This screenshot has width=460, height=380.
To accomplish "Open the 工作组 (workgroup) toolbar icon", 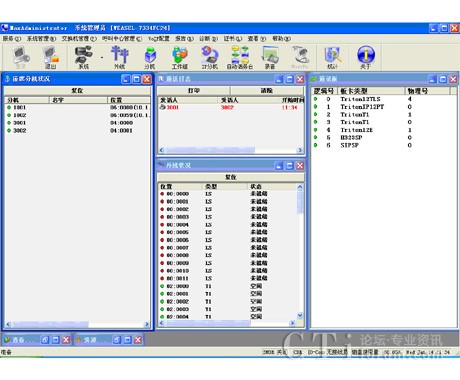I will (180, 57).
